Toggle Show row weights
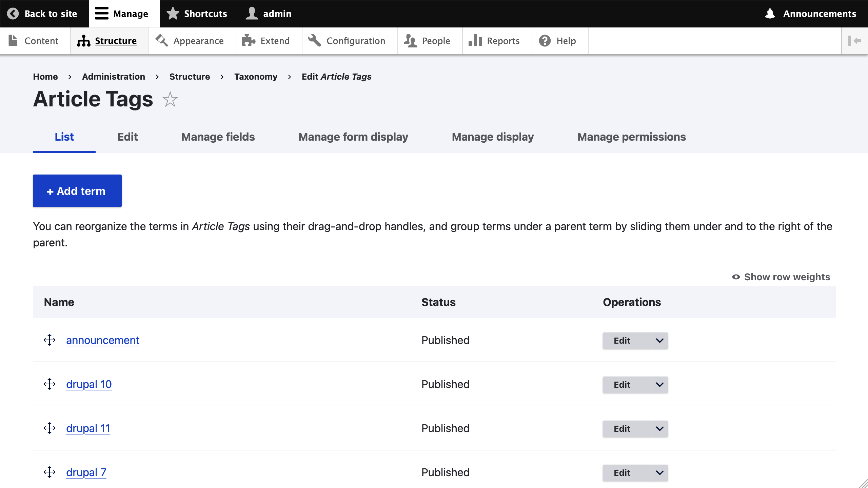The height and width of the screenshot is (488, 868). click(x=781, y=277)
